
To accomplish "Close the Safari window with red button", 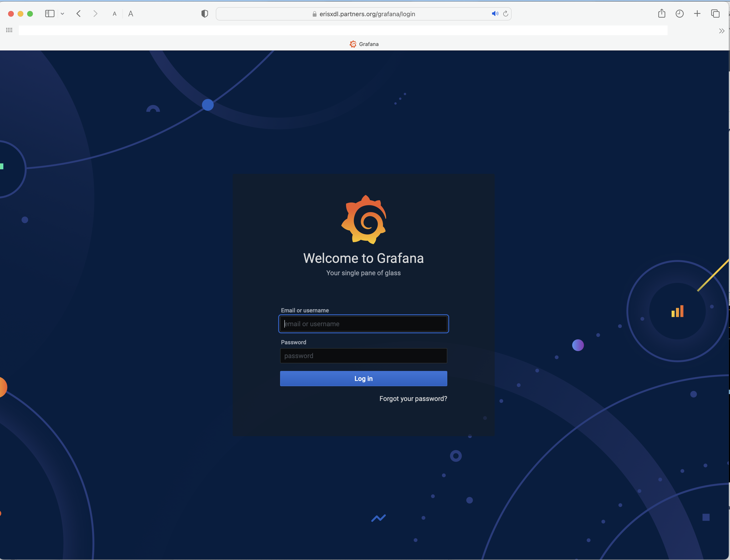I will tap(11, 14).
